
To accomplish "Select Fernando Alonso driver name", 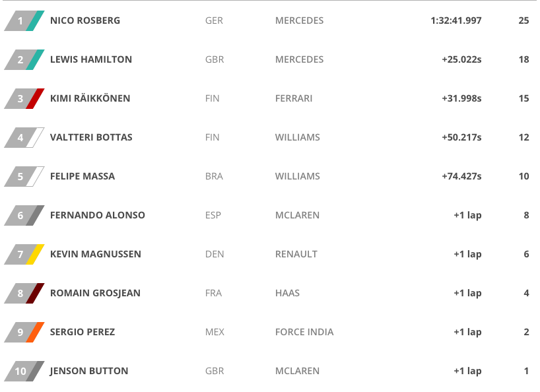I will pyautogui.click(x=98, y=215).
